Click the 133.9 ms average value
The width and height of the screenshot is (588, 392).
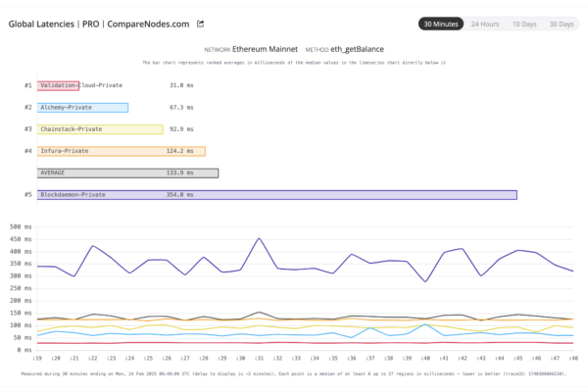point(180,172)
